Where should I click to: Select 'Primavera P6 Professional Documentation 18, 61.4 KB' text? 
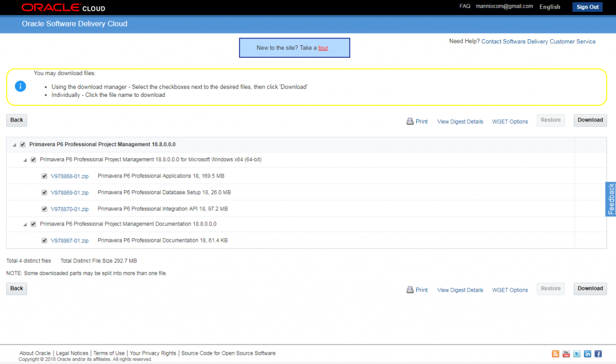(x=162, y=241)
